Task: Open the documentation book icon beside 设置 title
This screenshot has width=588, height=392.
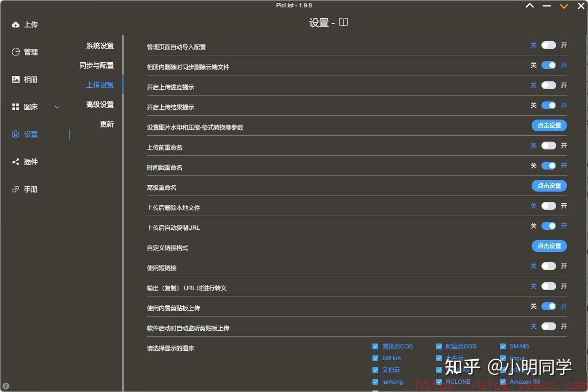Action: point(343,23)
